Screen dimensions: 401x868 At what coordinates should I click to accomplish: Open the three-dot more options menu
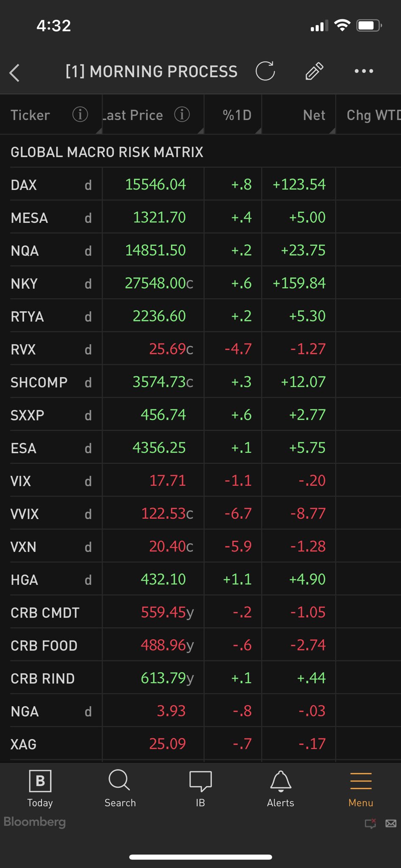tap(364, 71)
